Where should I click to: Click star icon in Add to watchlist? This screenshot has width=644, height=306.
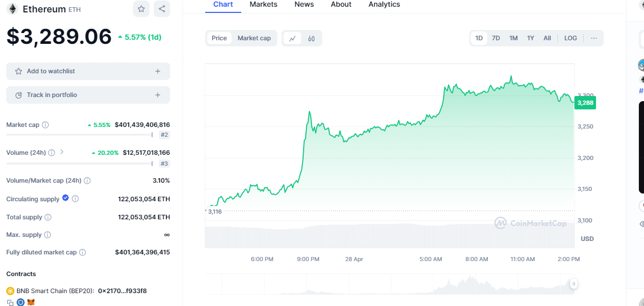pos(19,71)
